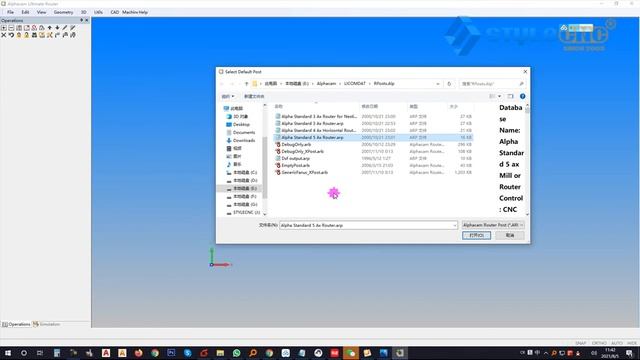Image resolution: width=640 pixels, height=360 pixels.
Task: Open Task View on the taskbar
Action: [x=40, y=353]
